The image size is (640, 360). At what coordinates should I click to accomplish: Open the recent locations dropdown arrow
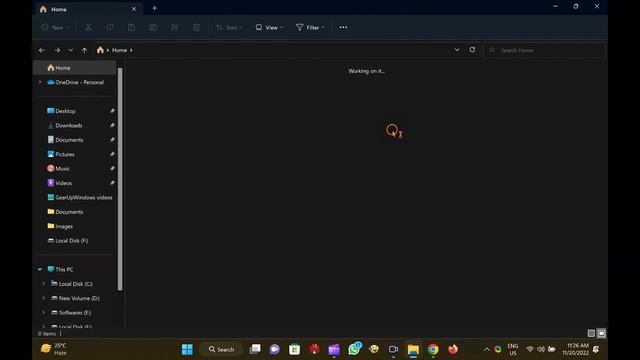click(x=71, y=50)
